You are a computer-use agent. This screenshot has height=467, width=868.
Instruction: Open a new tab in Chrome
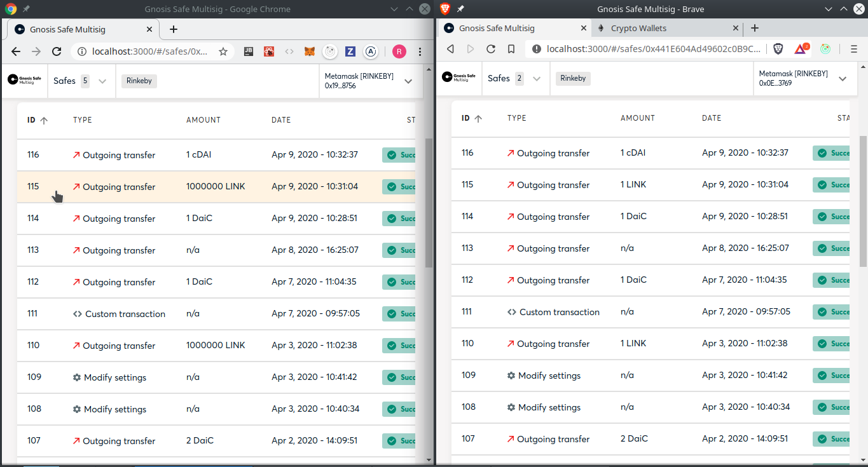[174, 29]
